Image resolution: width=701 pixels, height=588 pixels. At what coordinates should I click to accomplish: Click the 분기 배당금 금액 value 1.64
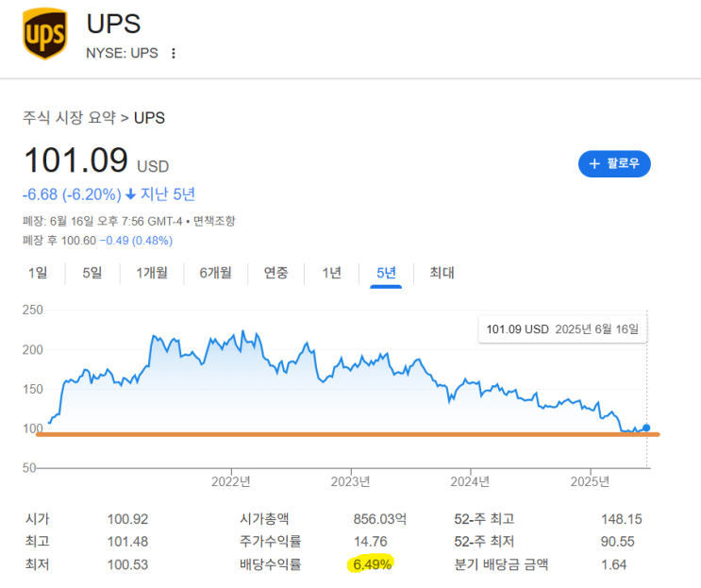click(614, 564)
